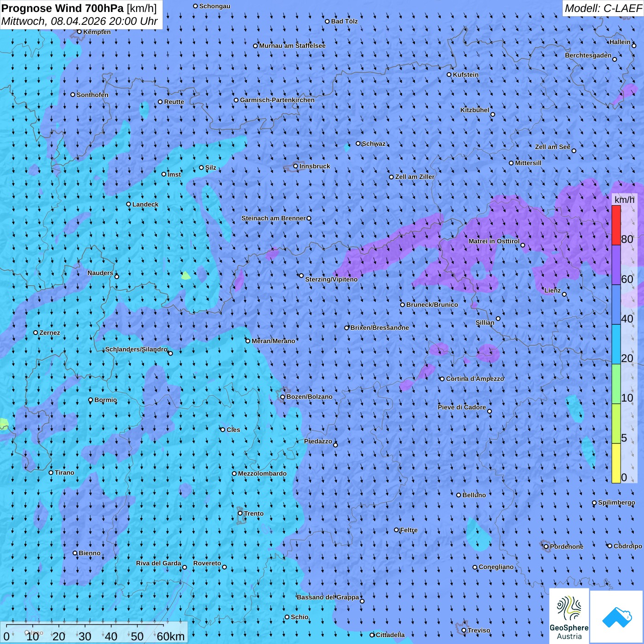Click the 'Murnau am Staffelsee' label
The image size is (644, 644).
click(293, 46)
